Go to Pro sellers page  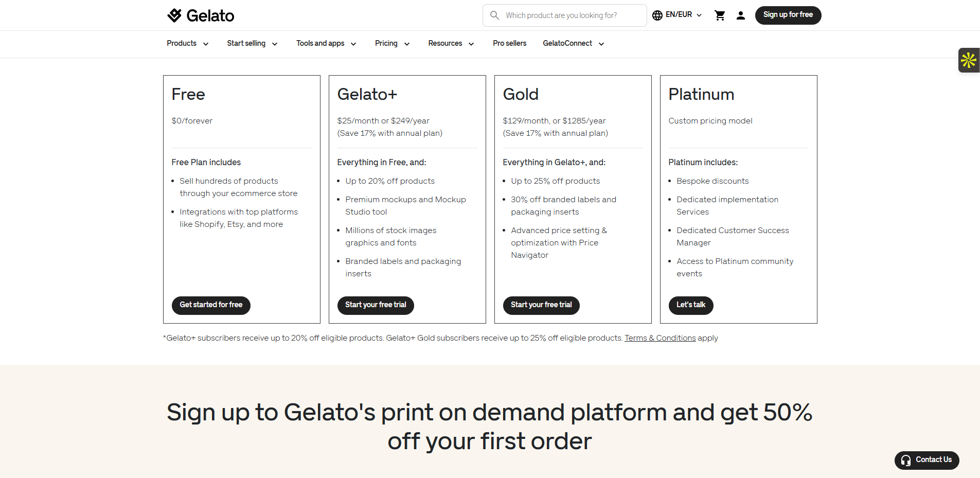509,43
